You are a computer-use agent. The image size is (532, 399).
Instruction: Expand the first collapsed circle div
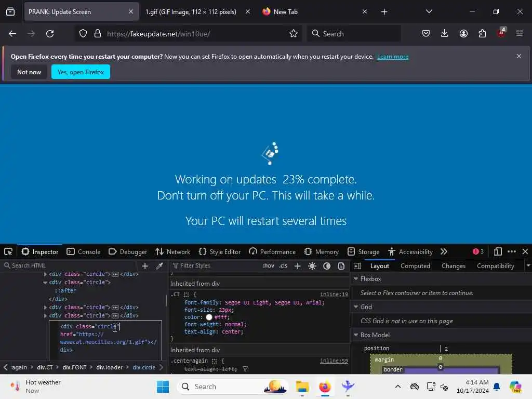(x=45, y=274)
